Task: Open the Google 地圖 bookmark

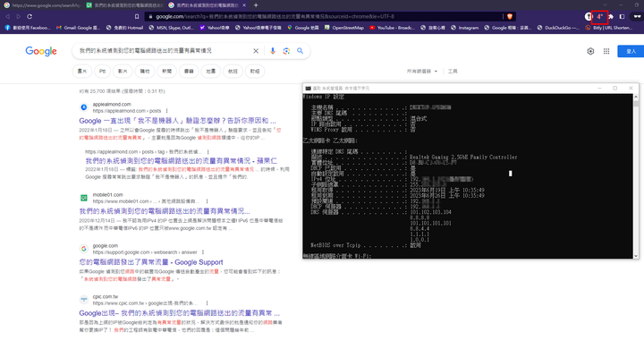Action: tap(302, 28)
